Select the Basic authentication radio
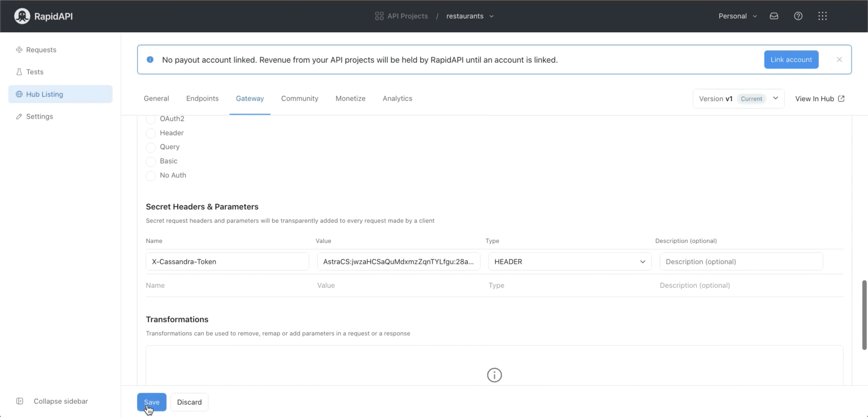Image resolution: width=868 pixels, height=417 pixels. coord(151,161)
